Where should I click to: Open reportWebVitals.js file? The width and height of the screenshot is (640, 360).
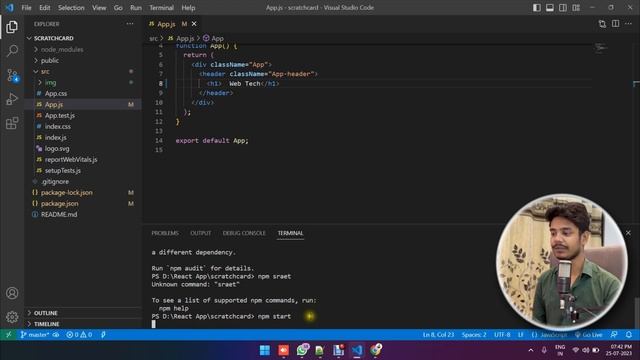(83, 160)
